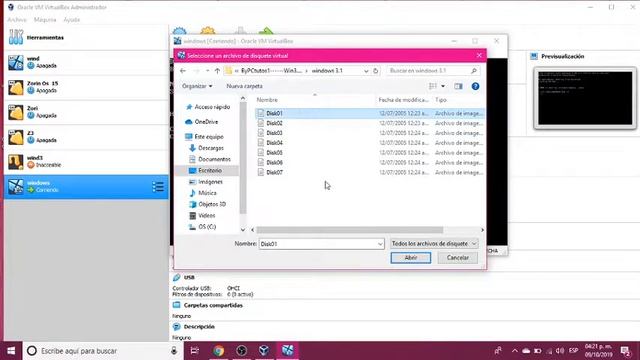Open the Máquina menu
640x360 pixels.
(45, 20)
